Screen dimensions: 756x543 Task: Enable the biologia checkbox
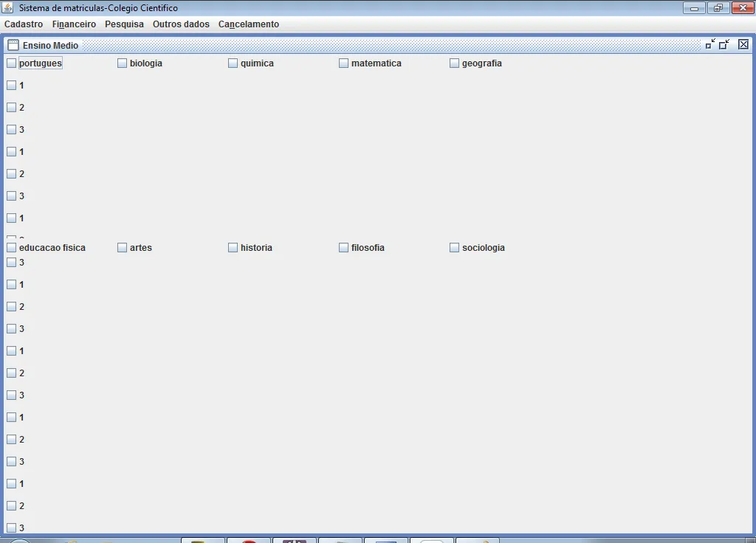click(122, 63)
